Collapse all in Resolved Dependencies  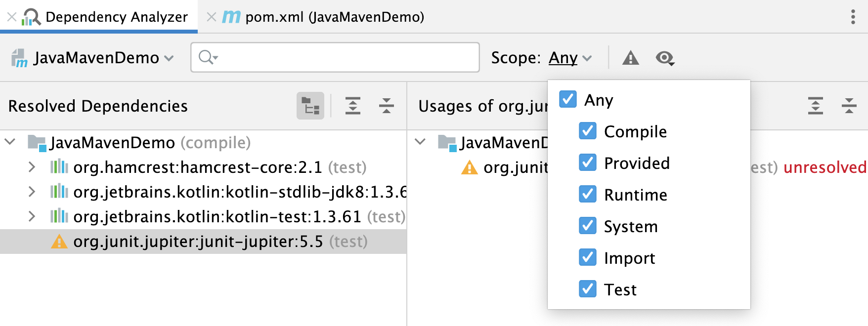[x=386, y=106]
